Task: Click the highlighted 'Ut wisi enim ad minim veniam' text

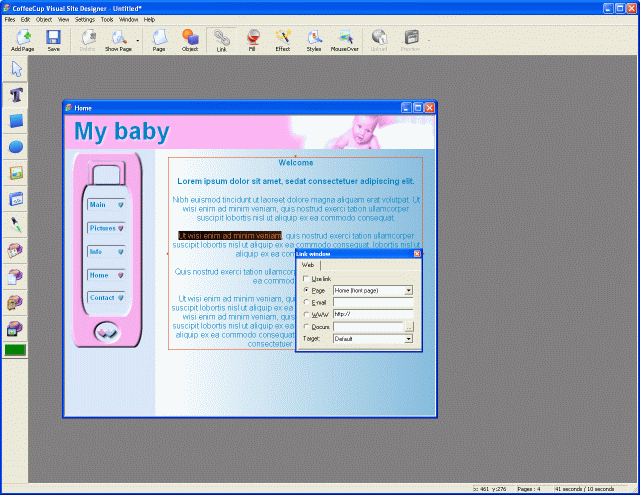Action: pos(230,235)
